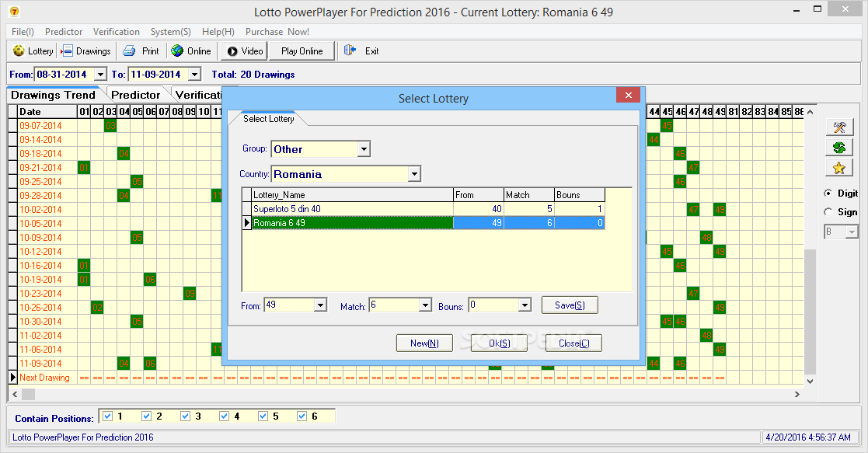Click the app logo in title bar
Image resolution: width=868 pixels, height=453 pixels.
coord(14,11)
